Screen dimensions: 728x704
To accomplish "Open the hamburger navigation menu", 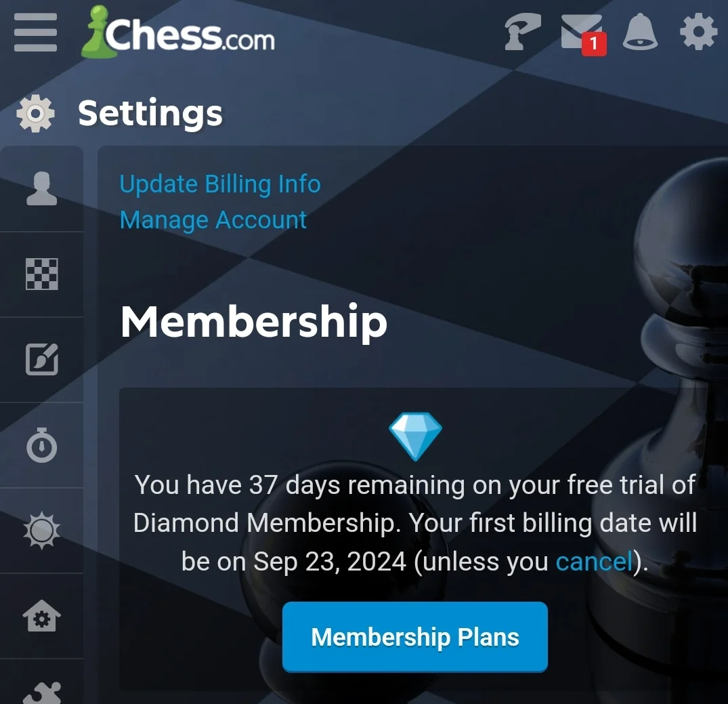I will point(35,32).
